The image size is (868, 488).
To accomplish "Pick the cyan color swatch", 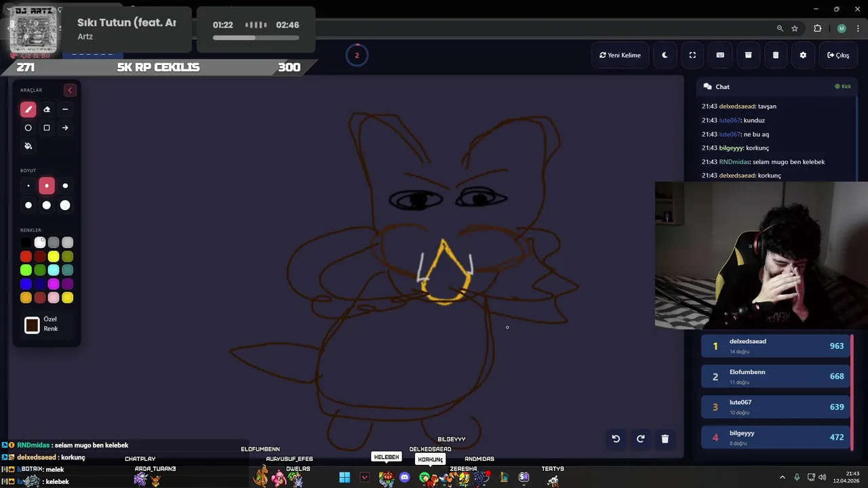I will point(54,270).
